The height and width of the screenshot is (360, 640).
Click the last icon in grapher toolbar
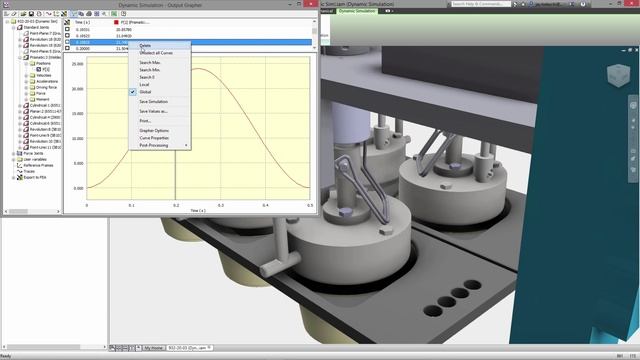click(x=123, y=14)
